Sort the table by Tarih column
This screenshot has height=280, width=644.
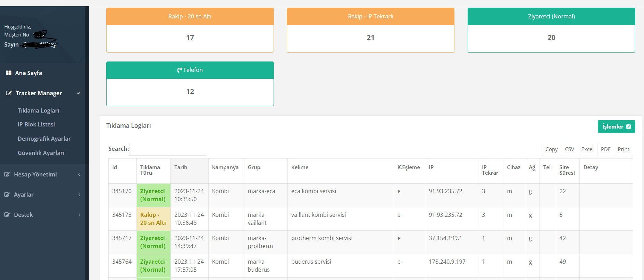[x=190, y=171]
